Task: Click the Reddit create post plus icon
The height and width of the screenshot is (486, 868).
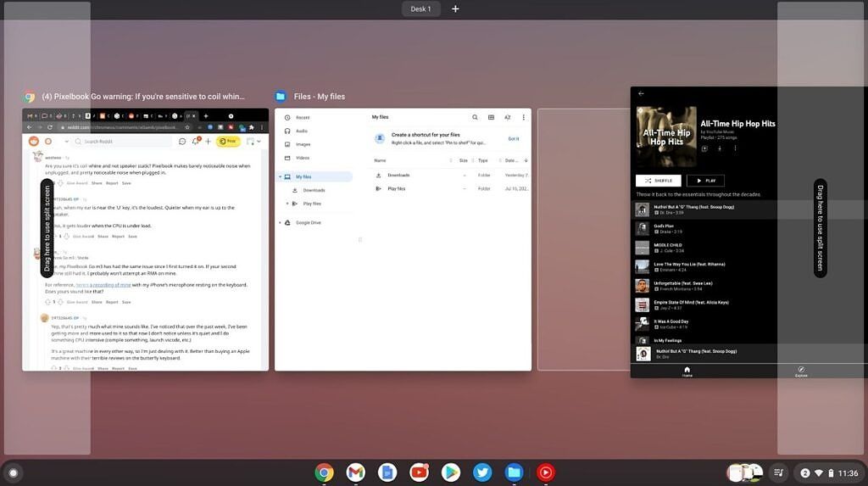Action: (x=209, y=142)
